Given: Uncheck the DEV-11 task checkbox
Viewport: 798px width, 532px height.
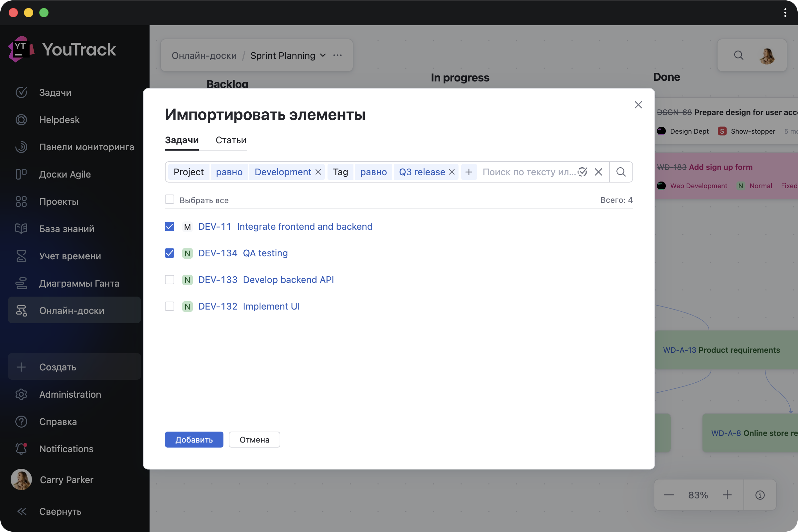Looking at the screenshot, I should click(x=170, y=226).
